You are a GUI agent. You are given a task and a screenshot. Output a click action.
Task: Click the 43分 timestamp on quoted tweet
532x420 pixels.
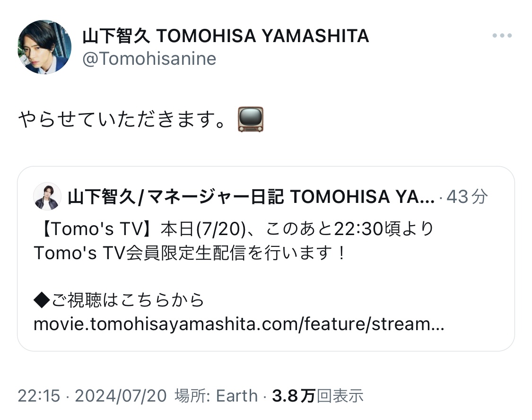(467, 197)
